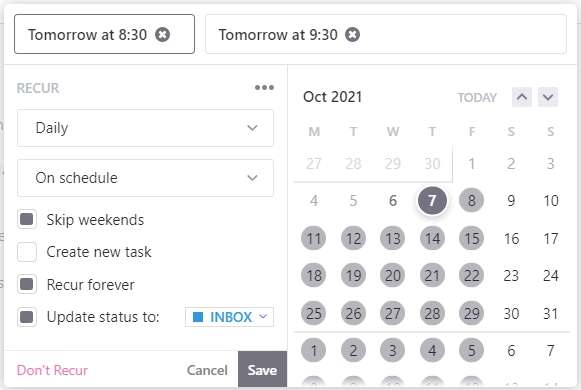This screenshot has width=581, height=390.
Task: Open the Recur options ellipsis menu
Action: tap(264, 88)
